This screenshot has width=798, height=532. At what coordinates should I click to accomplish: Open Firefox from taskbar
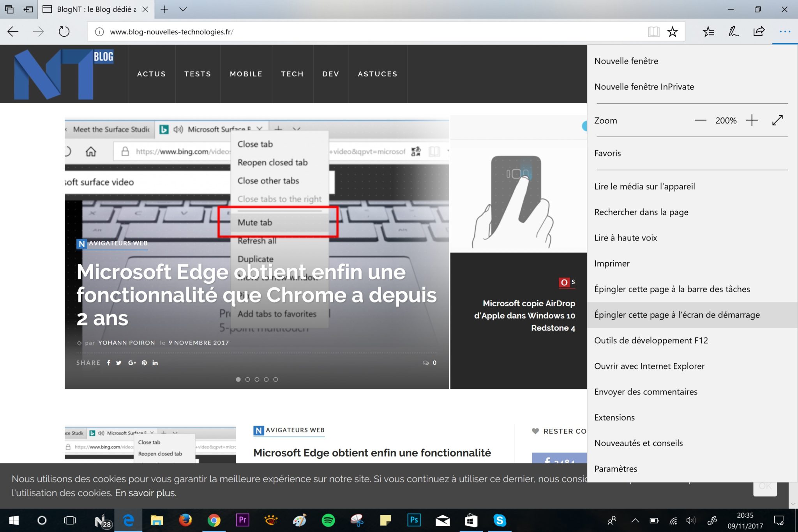(x=185, y=520)
